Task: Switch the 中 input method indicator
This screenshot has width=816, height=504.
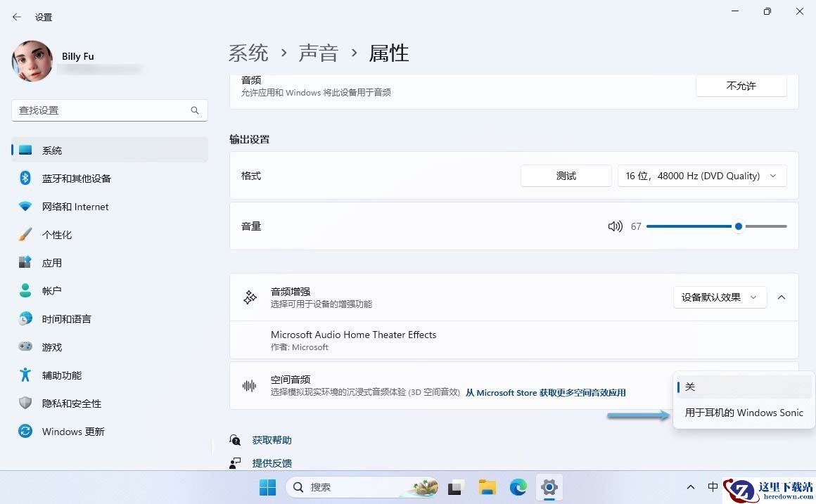Action: [x=713, y=487]
